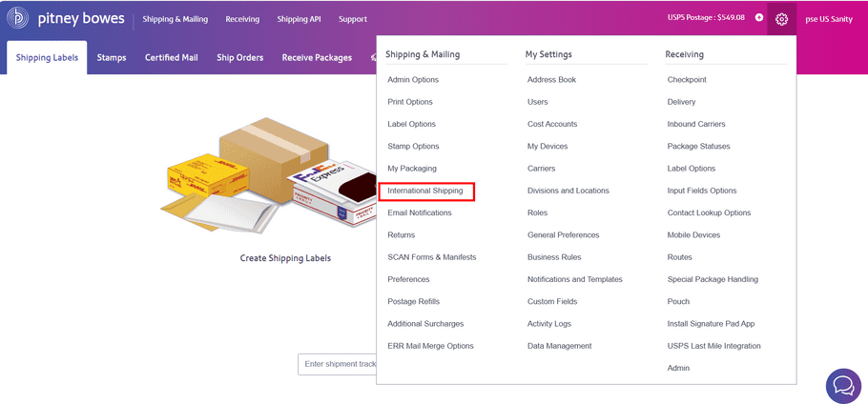Open the Shipping & Mailing top menu
This screenshot has width=868, height=404.
tap(176, 19)
